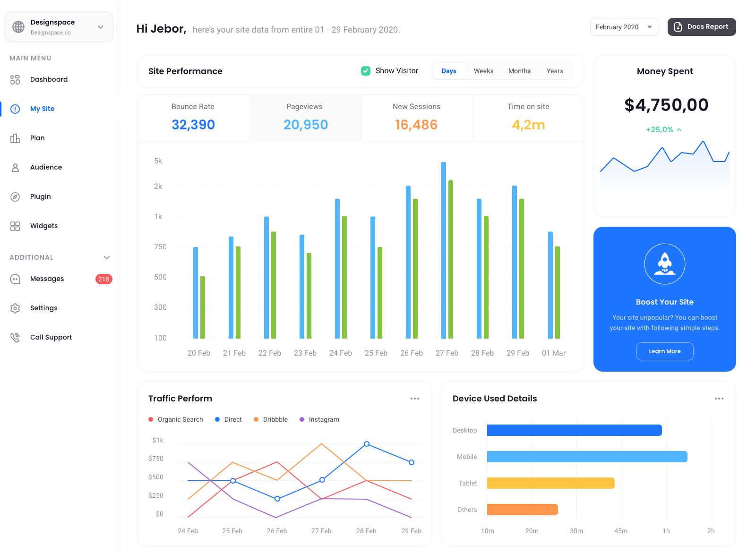Screen dimensions: 756x553
Task: Click the Tablet usage bar
Action: click(x=550, y=483)
